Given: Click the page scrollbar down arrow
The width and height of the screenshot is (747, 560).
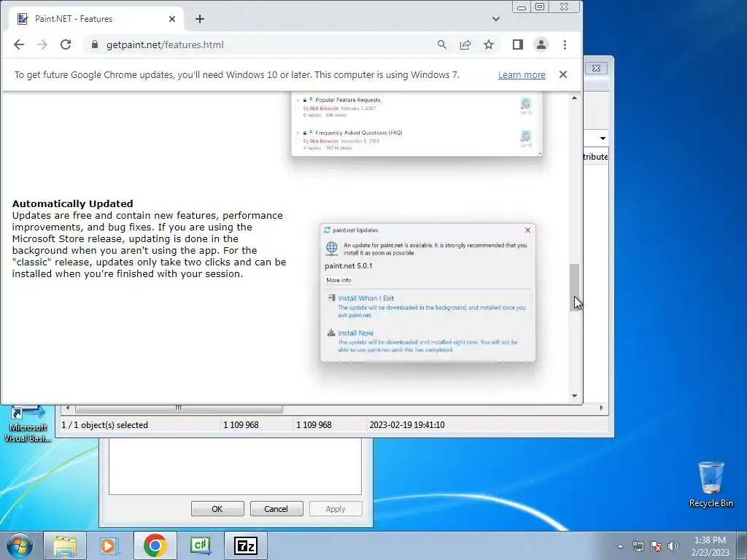Looking at the screenshot, I should [x=575, y=396].
